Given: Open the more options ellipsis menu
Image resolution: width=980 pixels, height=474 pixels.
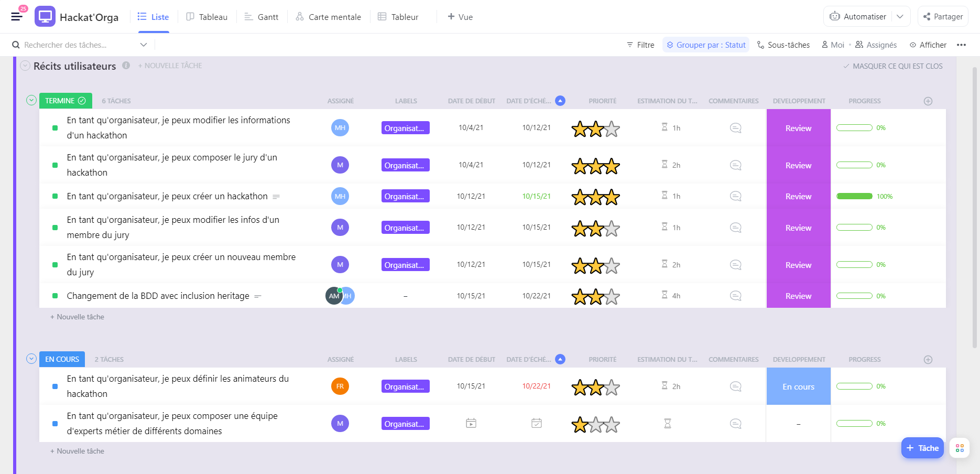Looking at the screenshot, I should 961,45.
